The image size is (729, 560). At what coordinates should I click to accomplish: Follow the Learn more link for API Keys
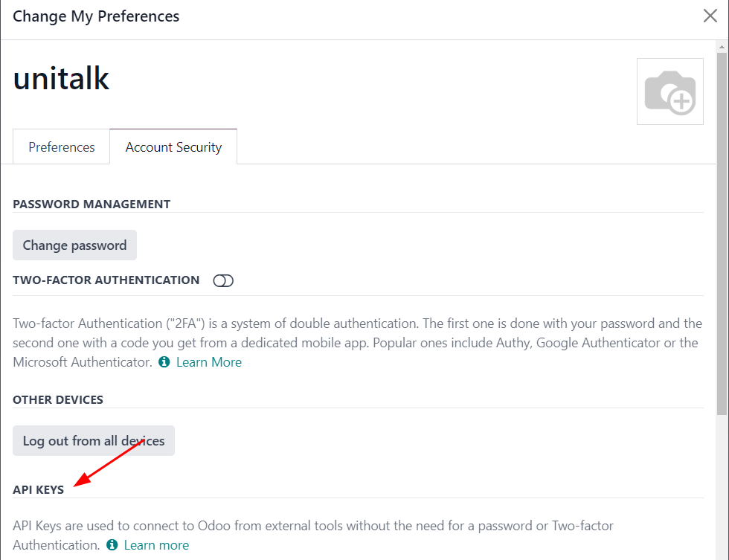(156, 545)
